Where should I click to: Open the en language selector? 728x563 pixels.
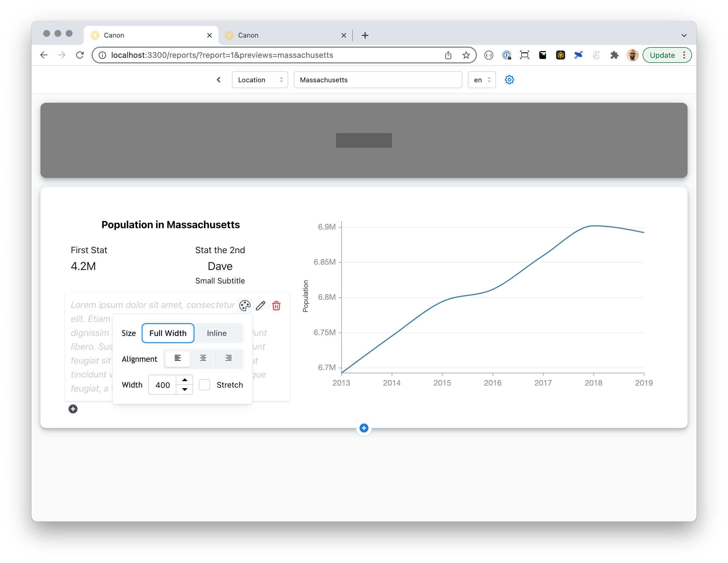click(x=481, y=80)
